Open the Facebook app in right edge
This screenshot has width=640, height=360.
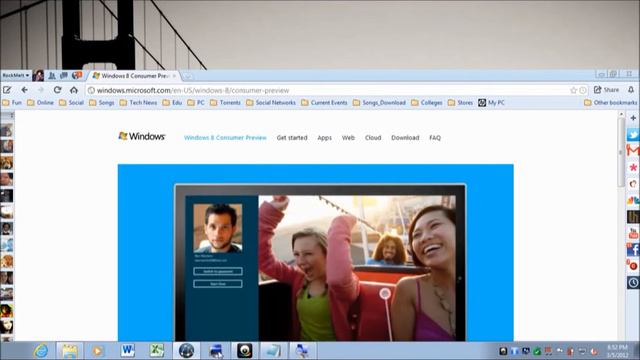(633, 249)
